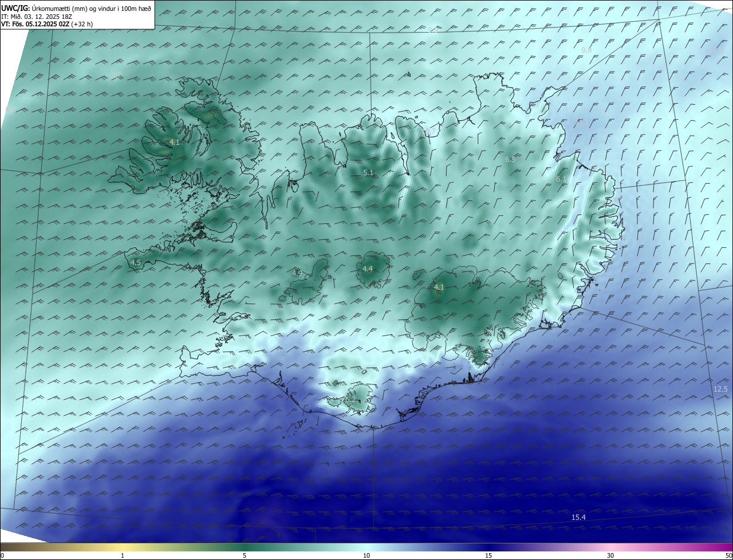Viewport: 733px width, 560px height.
Task: Click the title 'Úrkomumætti (mm) og vindur i 100m hæð'
Action: (x=92, y=9)
